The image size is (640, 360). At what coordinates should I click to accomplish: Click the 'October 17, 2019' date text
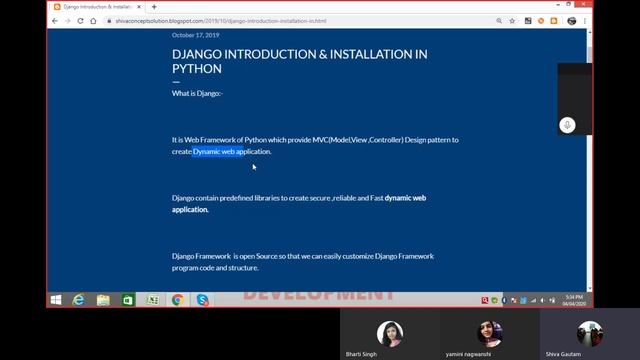[196, 35]
